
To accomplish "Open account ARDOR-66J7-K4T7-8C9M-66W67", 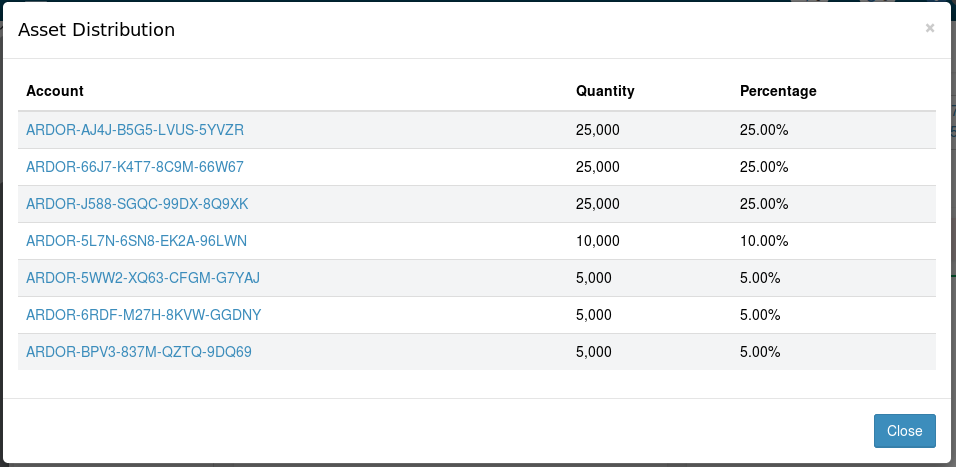I will [135, 167].
